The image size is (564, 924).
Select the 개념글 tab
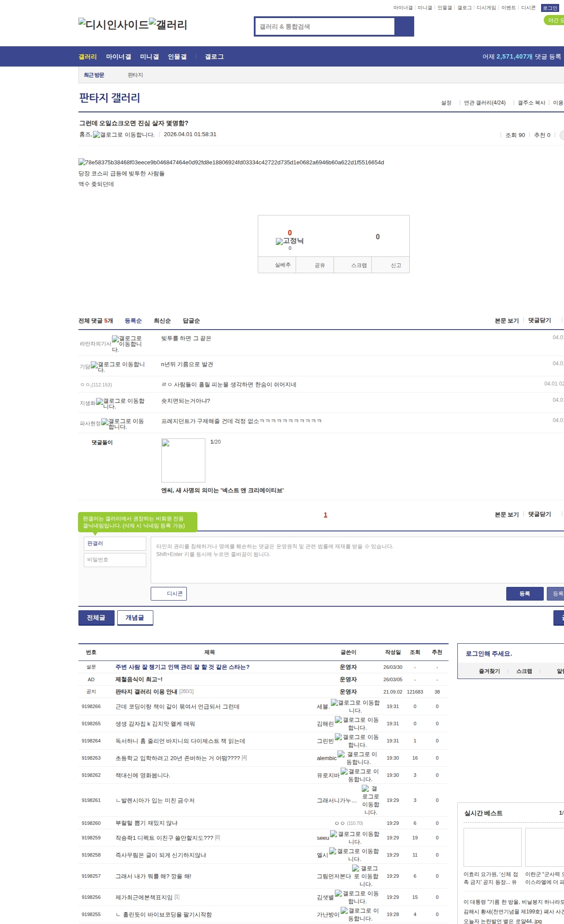[135, 618]
